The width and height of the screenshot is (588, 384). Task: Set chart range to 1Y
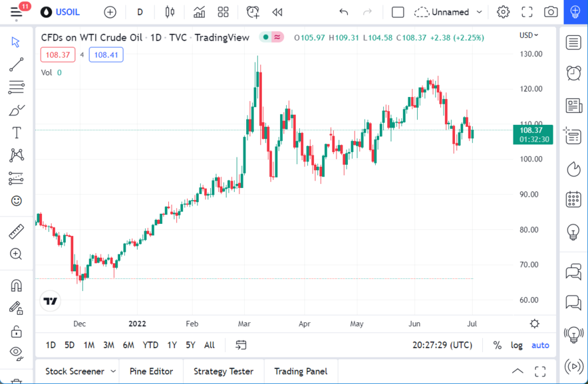pyautogui.click(x=172, y=345)
